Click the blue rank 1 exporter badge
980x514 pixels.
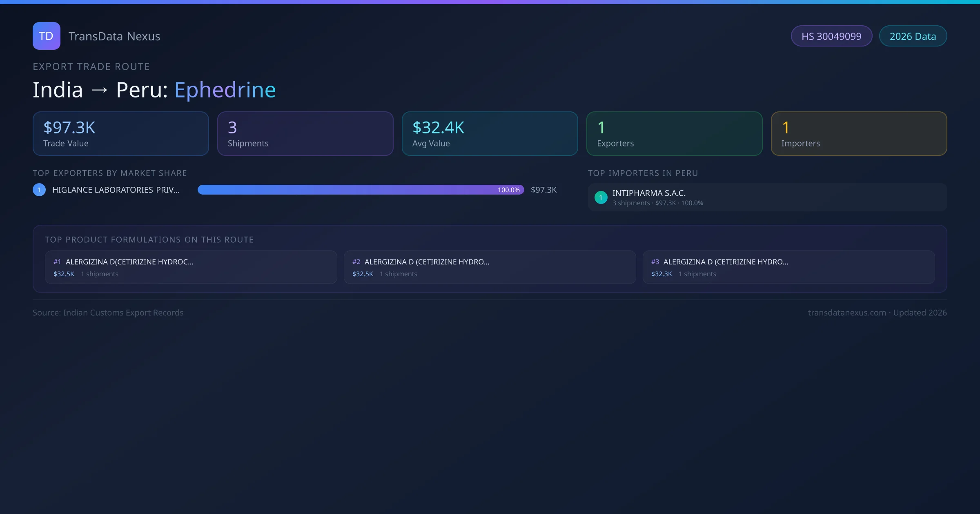point(39,190)
